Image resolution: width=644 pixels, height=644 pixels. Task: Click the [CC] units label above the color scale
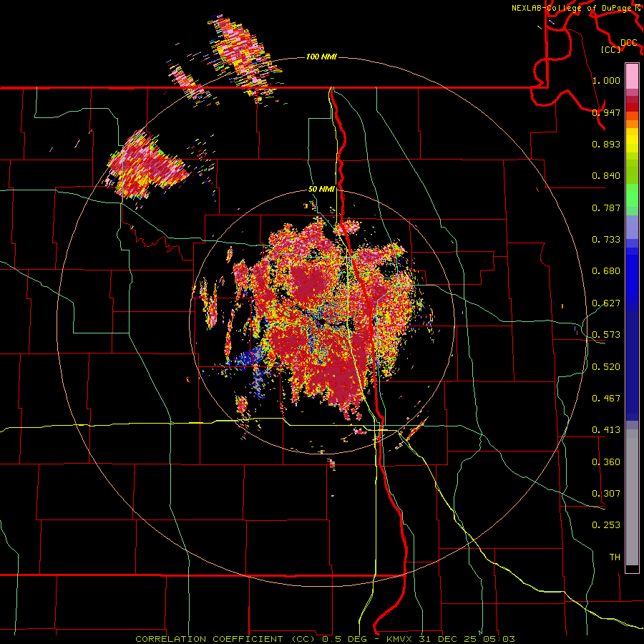[x=611, y=49]
